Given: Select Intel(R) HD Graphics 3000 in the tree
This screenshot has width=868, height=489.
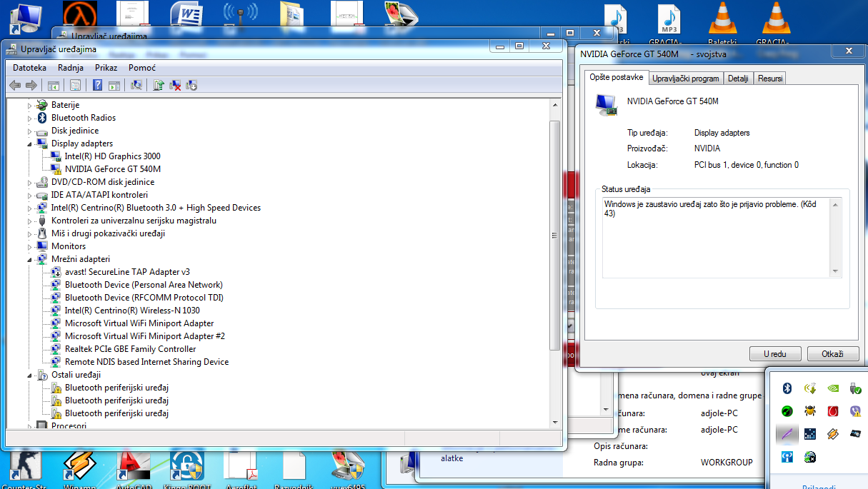Looking at the screenshot, I should pyautogui.click(x=112, y=156).
